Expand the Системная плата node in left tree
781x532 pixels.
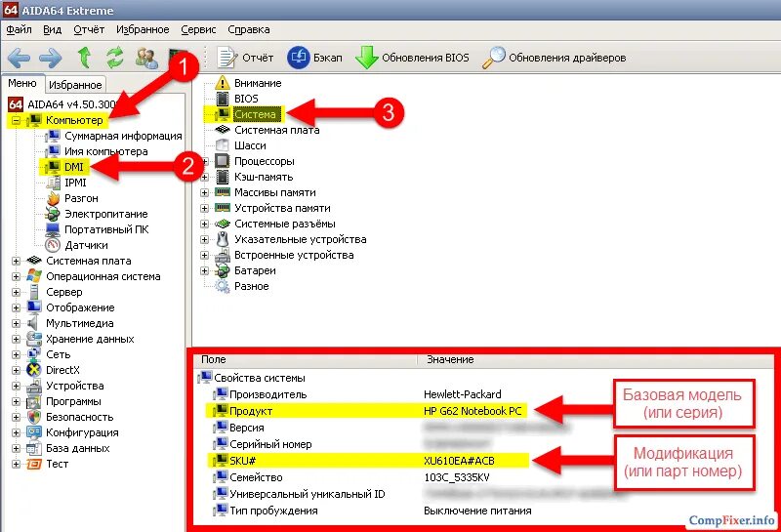click(x=16, y=261)
